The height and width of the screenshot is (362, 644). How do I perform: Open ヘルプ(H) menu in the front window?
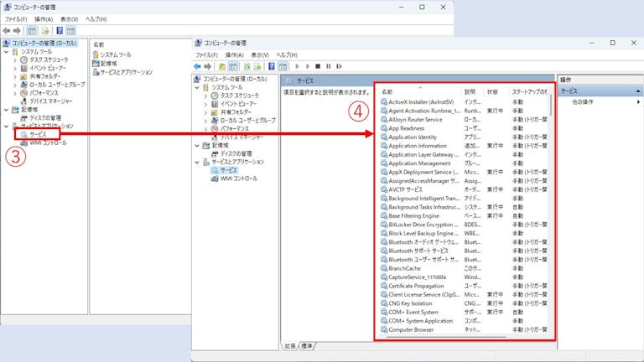tap(287, 55)
